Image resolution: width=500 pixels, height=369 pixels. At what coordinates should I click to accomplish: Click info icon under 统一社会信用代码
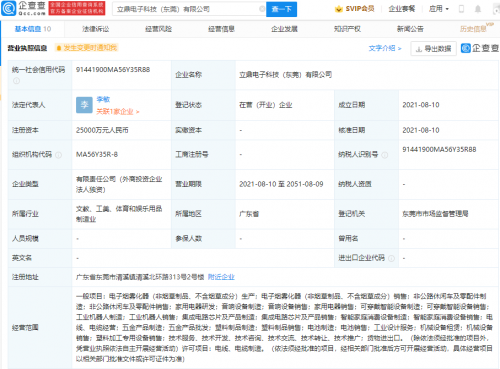tap(16, 81)
